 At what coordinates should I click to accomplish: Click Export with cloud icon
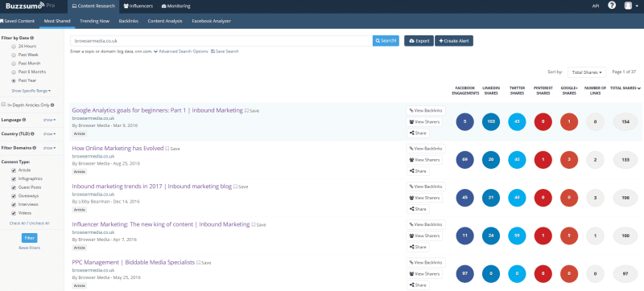(x=419, y=41)
